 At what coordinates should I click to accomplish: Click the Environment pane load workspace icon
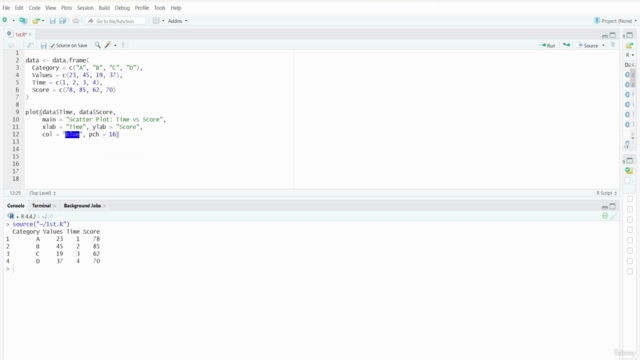click(629, 45)
